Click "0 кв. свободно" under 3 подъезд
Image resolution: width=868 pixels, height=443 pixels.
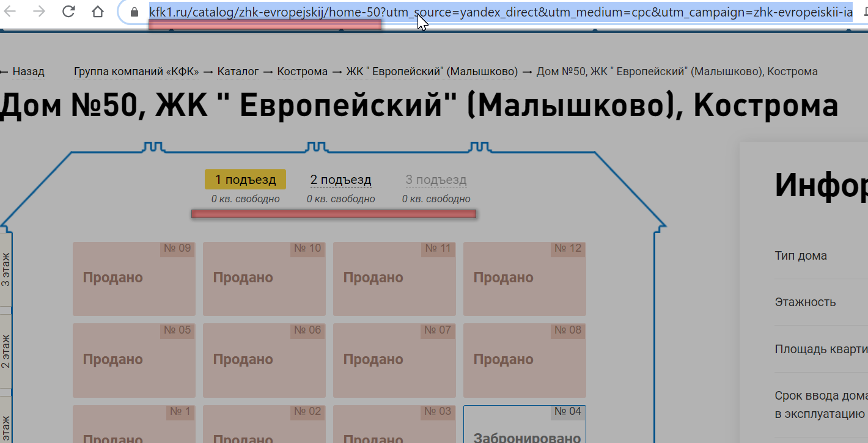point(436,199)
